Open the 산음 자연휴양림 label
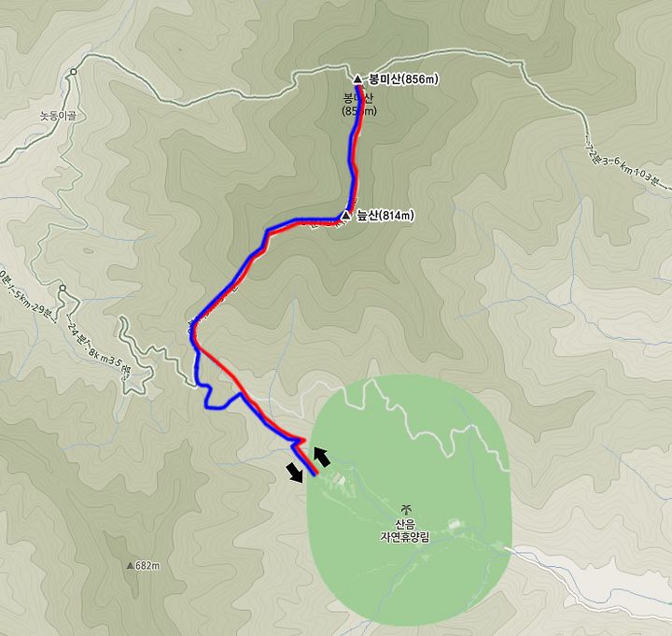 pyautogui.click(x=404, y=530)
